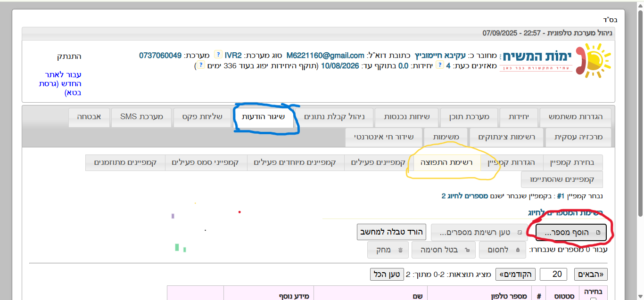Click the lock icon on the לחסום button

click(518, 250)
